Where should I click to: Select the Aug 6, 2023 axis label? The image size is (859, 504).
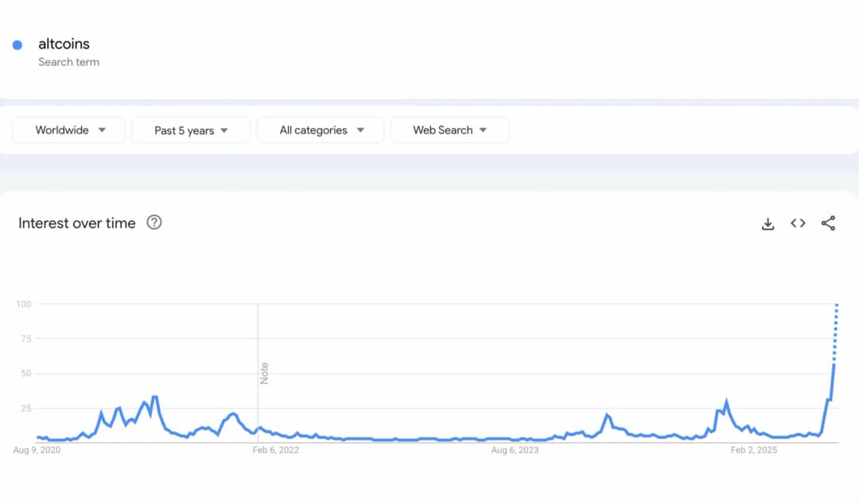coord(515,451)
